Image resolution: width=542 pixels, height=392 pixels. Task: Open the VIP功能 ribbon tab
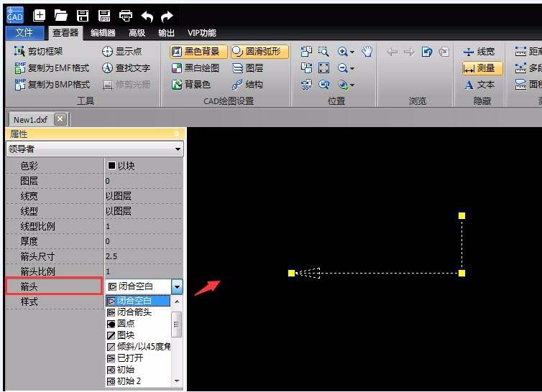tap(202, 33)
